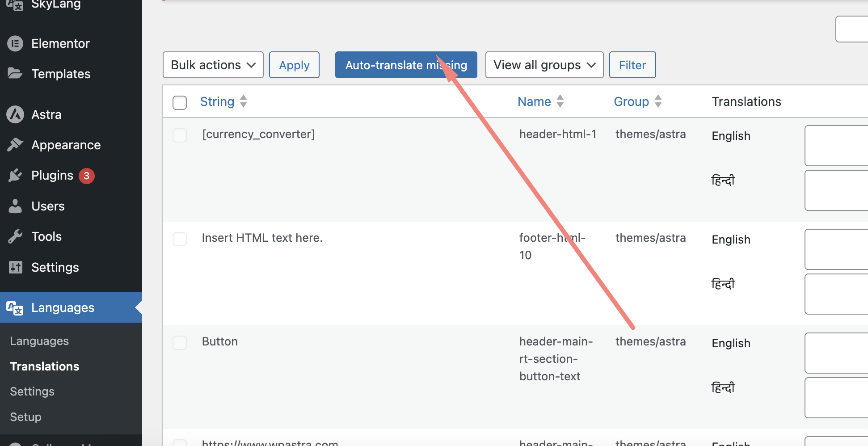Click the Appearance paintbrush icon
Screen dimensions: 868x446
pyautogui.click(x=15, y=145)
